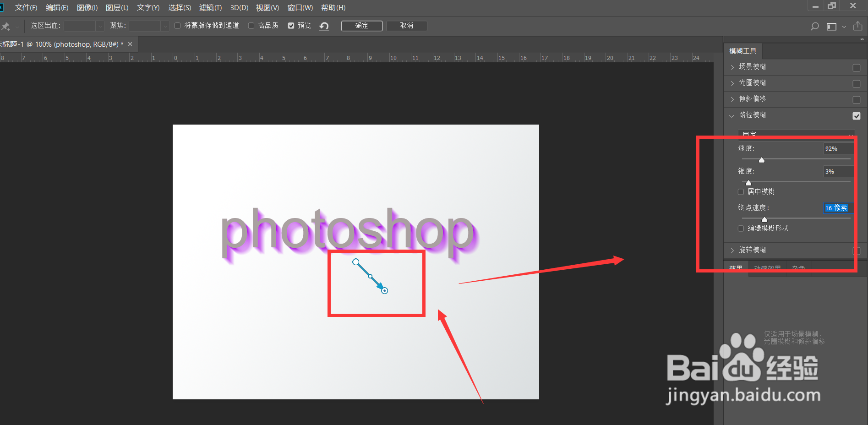Image resolution: width=868 pixels, height=425 pixels.
Task: Enable 场景模糊 checkbox
Action: tap(856, 68)
